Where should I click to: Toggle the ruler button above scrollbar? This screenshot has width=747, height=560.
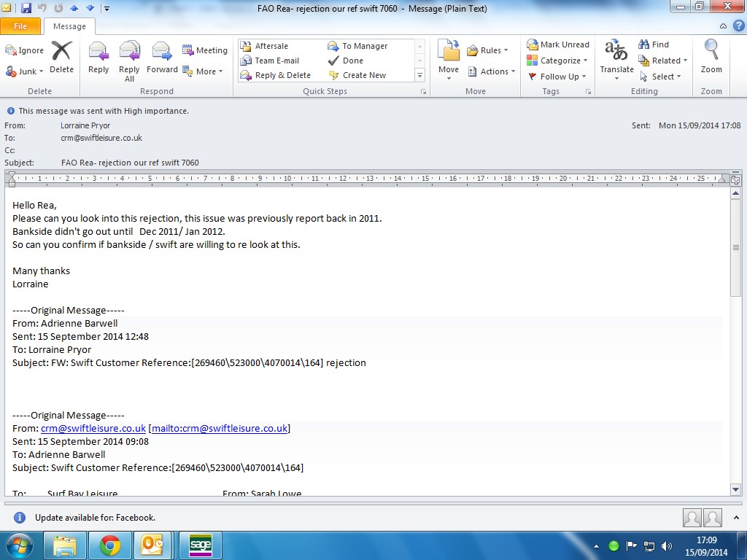(735, 179)
